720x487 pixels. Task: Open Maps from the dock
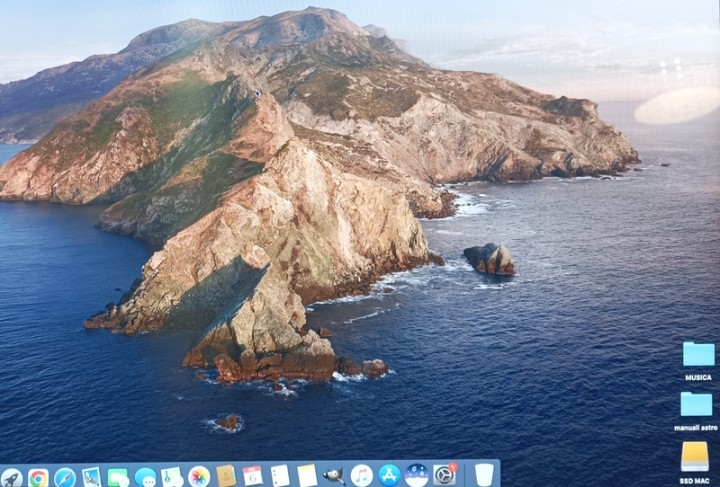(x=172, y=477)
